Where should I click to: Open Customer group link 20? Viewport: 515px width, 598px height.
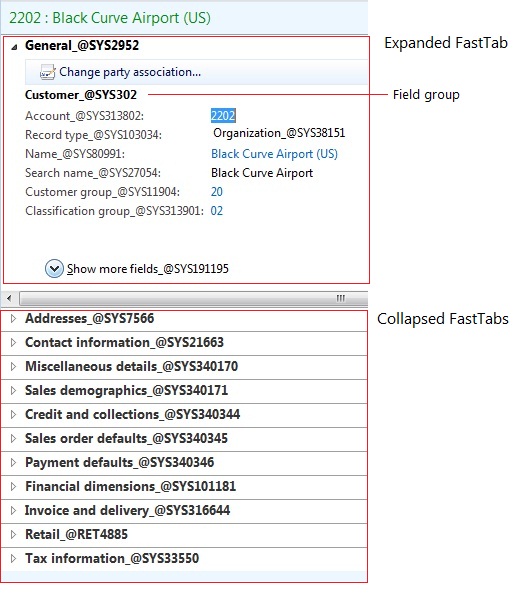pyautogui.click(x=217, y=191)
